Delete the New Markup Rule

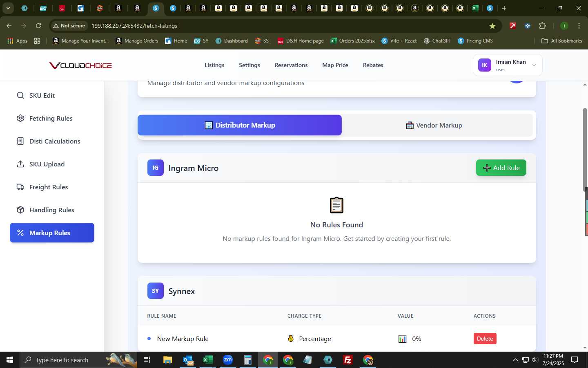(485, 339)
